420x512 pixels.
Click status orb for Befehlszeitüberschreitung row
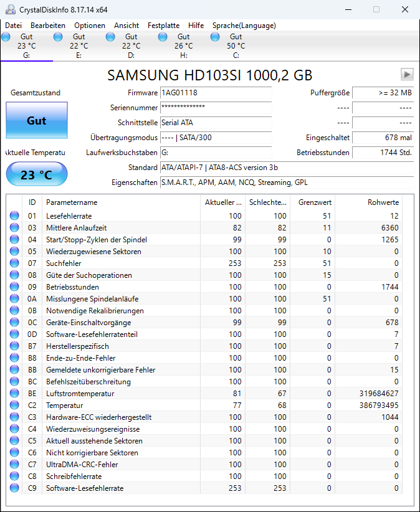pyautogui.click(x=14, y=381)
